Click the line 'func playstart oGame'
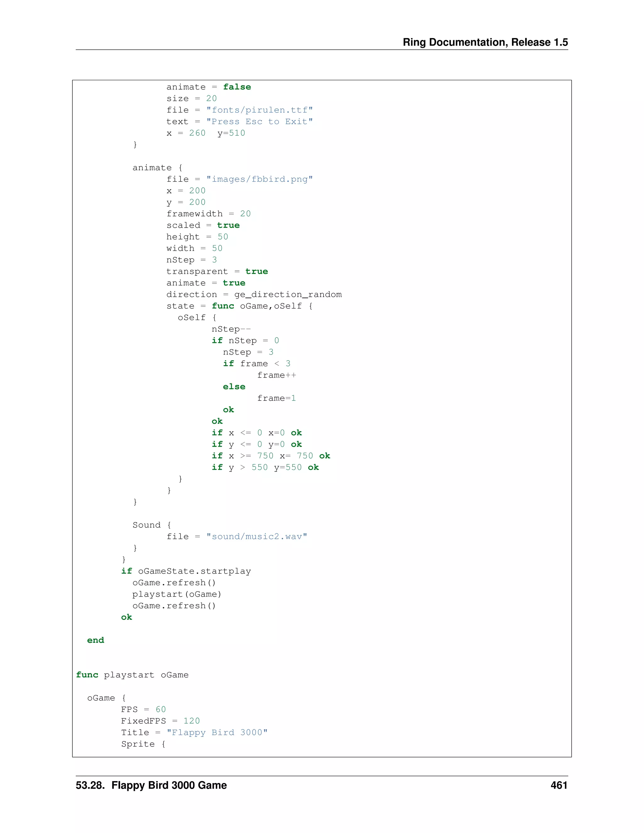The width and height of the screenshot is (644, 833). (x=132, y=675)
